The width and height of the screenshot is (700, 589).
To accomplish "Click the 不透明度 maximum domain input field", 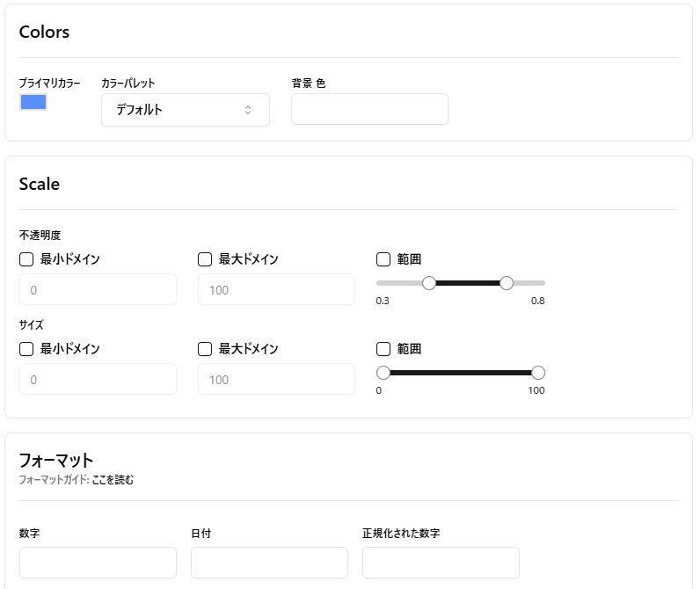I will click(276, 289).
